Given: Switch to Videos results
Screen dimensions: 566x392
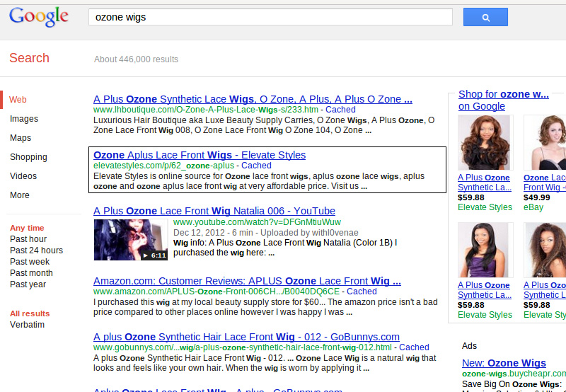Looking at the screenshot, I should click(x=23, y=176).
